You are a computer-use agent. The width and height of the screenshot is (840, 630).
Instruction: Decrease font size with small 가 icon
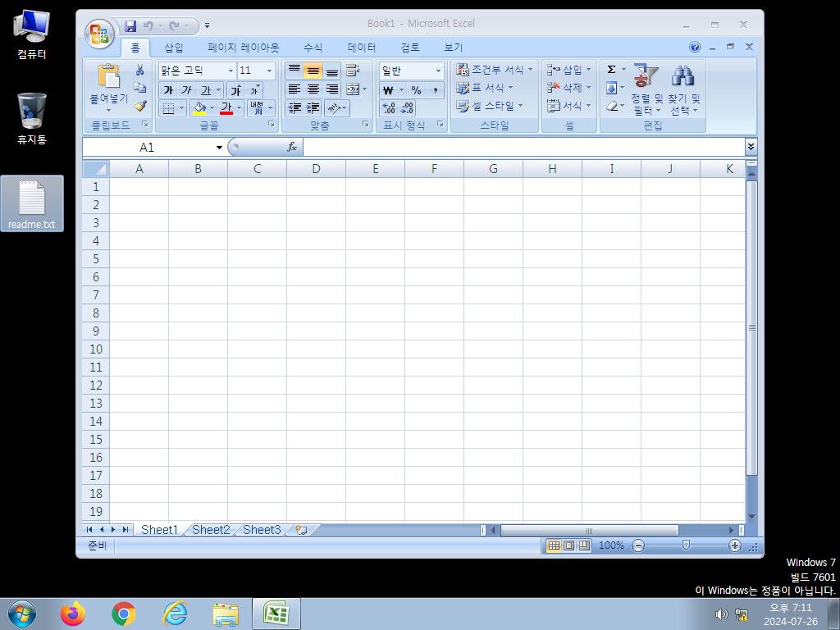[254, 90]
